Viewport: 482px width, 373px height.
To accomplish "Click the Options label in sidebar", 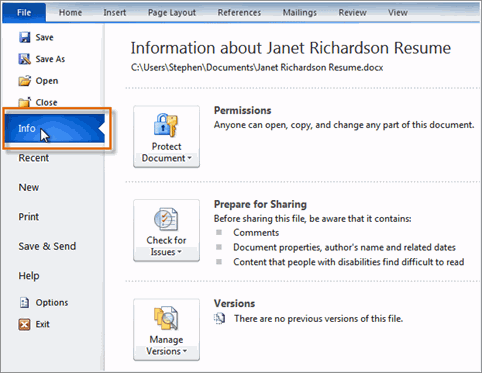I will click(52, 303).
